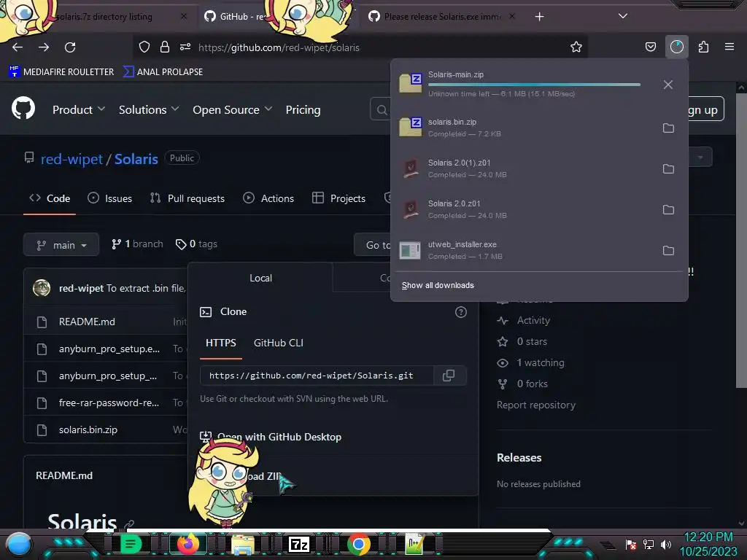
Task: Click the Solaris-main.zip download progress bar
Action: pos(534,85)
